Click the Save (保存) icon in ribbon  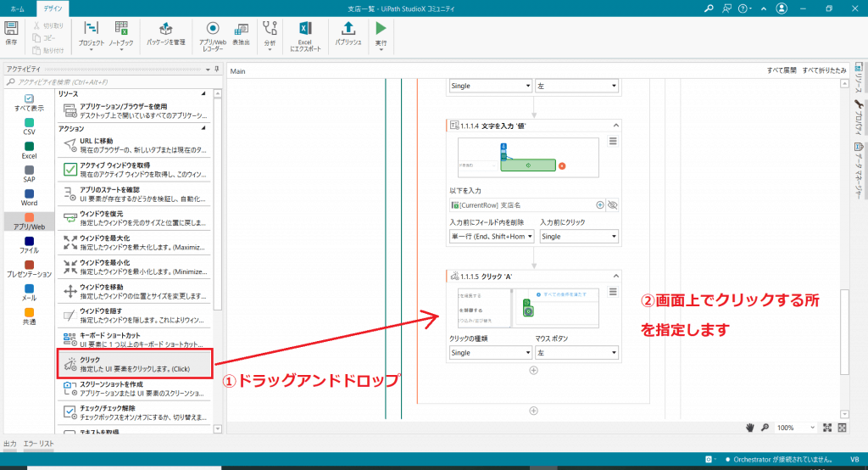12,31
